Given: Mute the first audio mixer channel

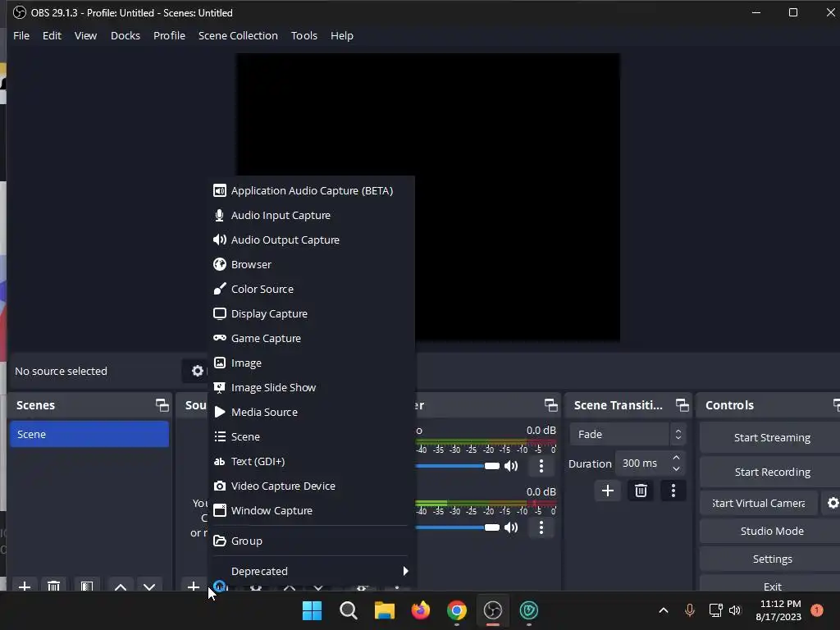Looking at the screenshot, I should [x=511, y=466].
